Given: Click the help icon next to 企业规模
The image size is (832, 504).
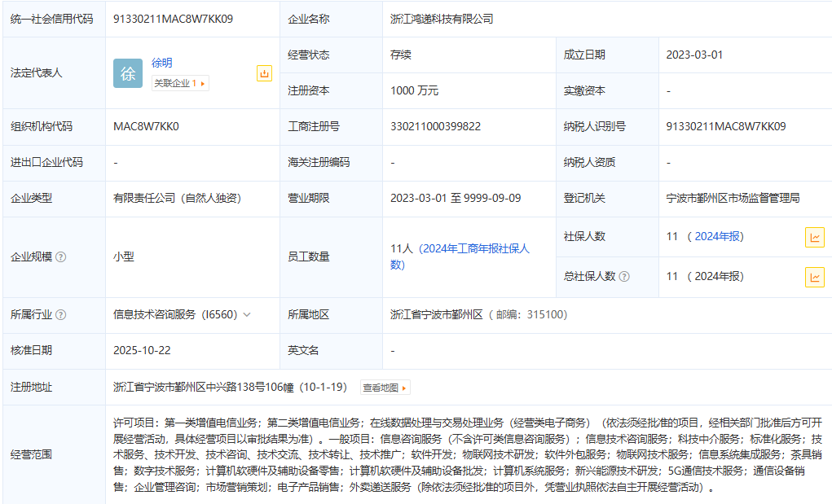Looking at the screenshot, I should 61,257.
